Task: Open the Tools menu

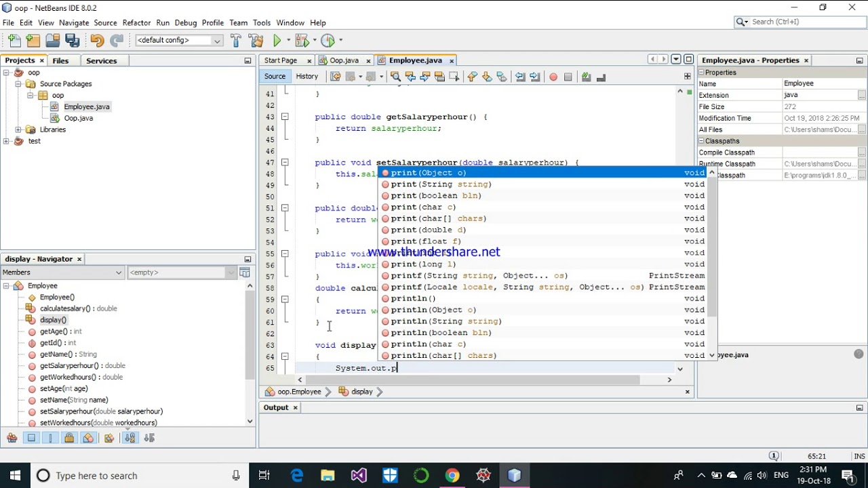Action: pyautogui.click(x=262, y=22)
